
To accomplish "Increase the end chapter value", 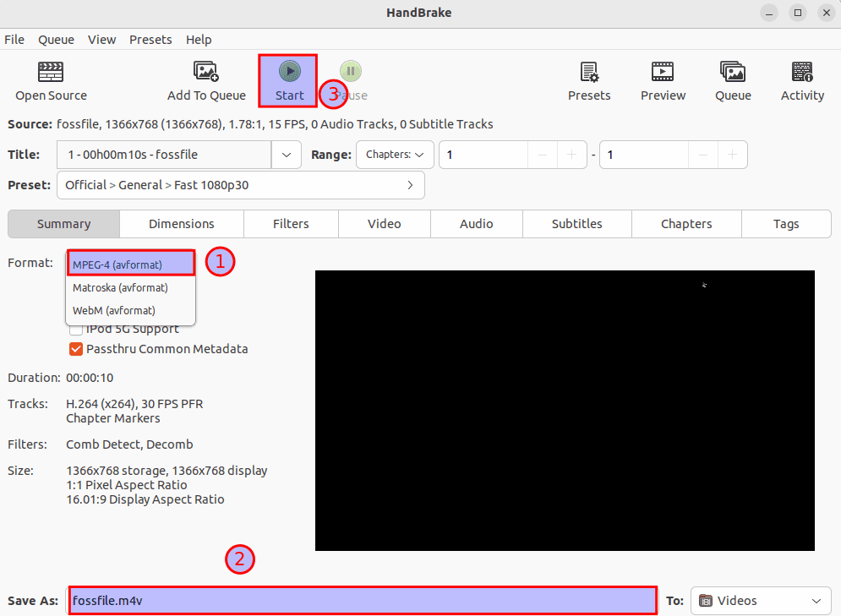I will tap(732, 155).
